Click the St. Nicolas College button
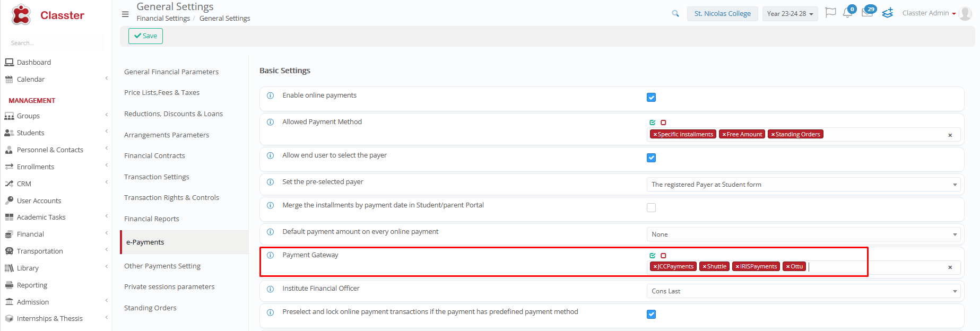Image resolution: width=980 pixels, height=331 pixels. [722, 14]
